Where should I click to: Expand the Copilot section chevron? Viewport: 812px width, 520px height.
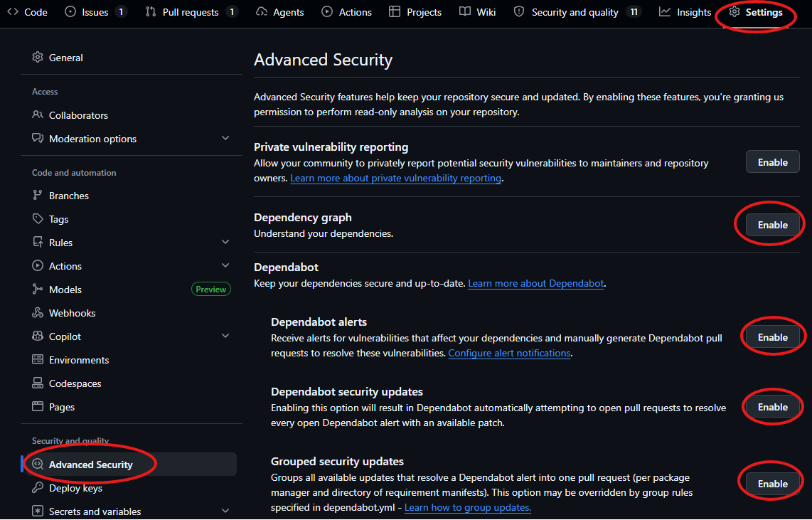225,336
